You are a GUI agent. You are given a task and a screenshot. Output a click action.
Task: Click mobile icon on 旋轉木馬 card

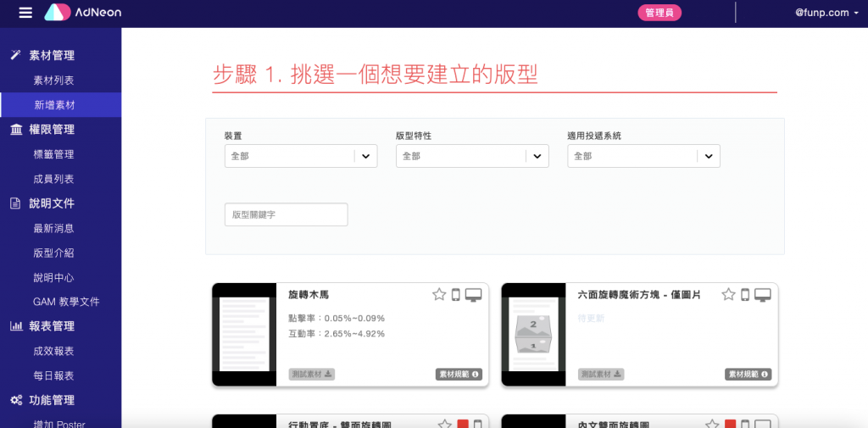coord(455,295)
